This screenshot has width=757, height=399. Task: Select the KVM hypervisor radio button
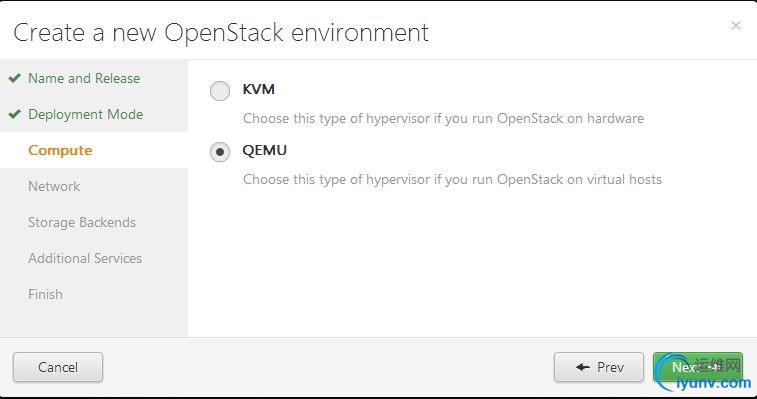click(x=220, y=91)
